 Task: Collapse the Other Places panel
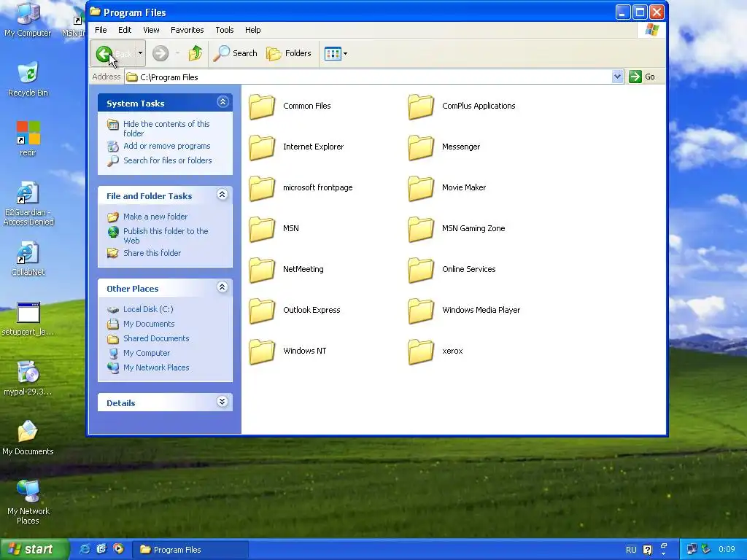click(222, 287)
